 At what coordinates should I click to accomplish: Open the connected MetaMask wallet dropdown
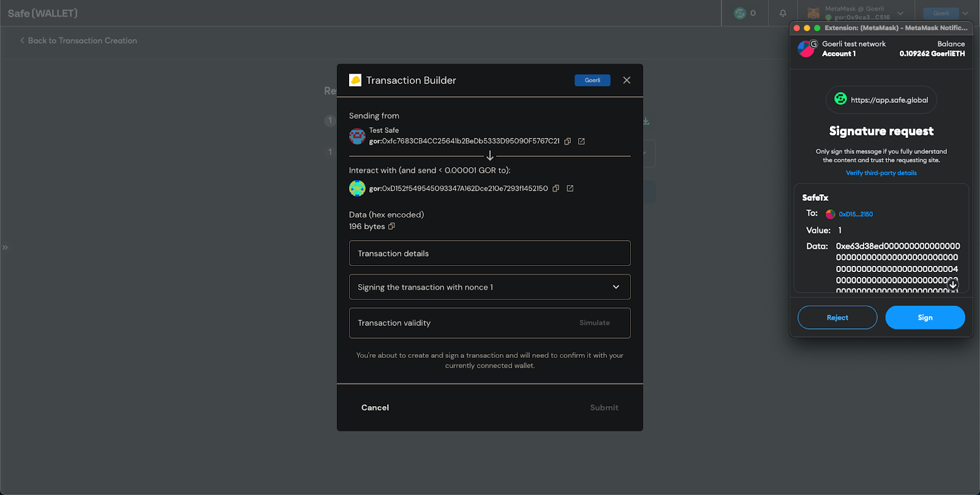[x=856, y=13]
